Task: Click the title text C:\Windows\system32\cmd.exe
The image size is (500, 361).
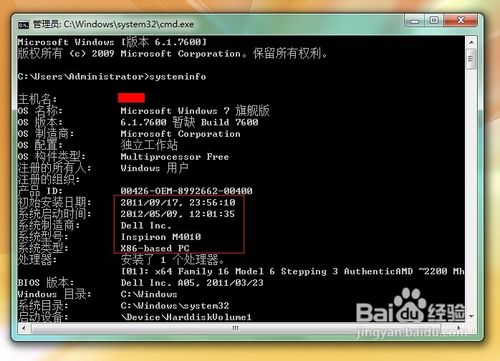Action: point(129,24)
